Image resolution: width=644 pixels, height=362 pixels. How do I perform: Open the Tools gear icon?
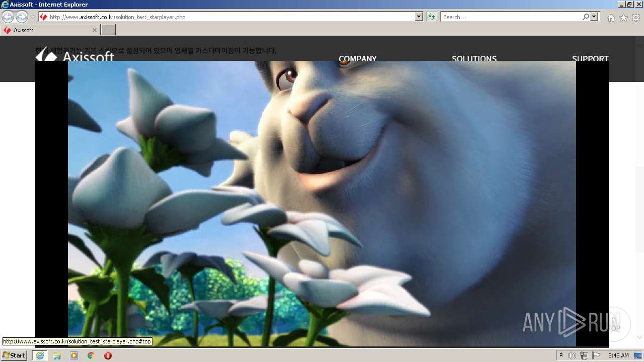636,18
